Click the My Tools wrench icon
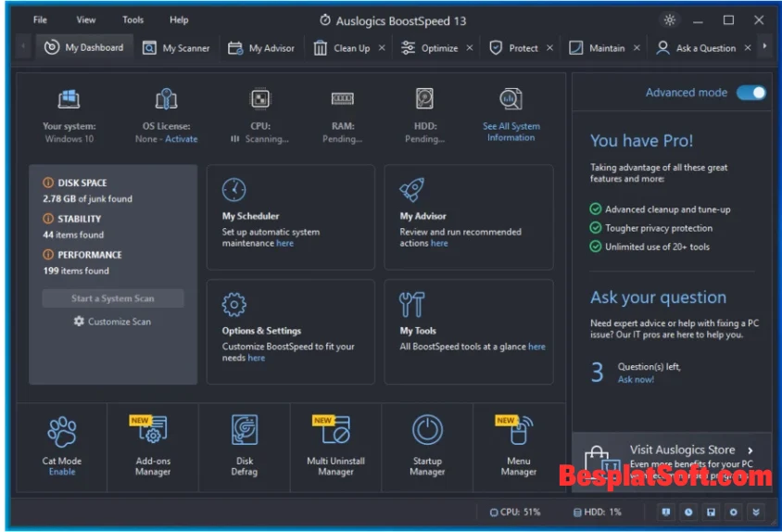Image resolution: width=782 pixels, height=532 pixels. pyautogui.click(x=412, y=304)
